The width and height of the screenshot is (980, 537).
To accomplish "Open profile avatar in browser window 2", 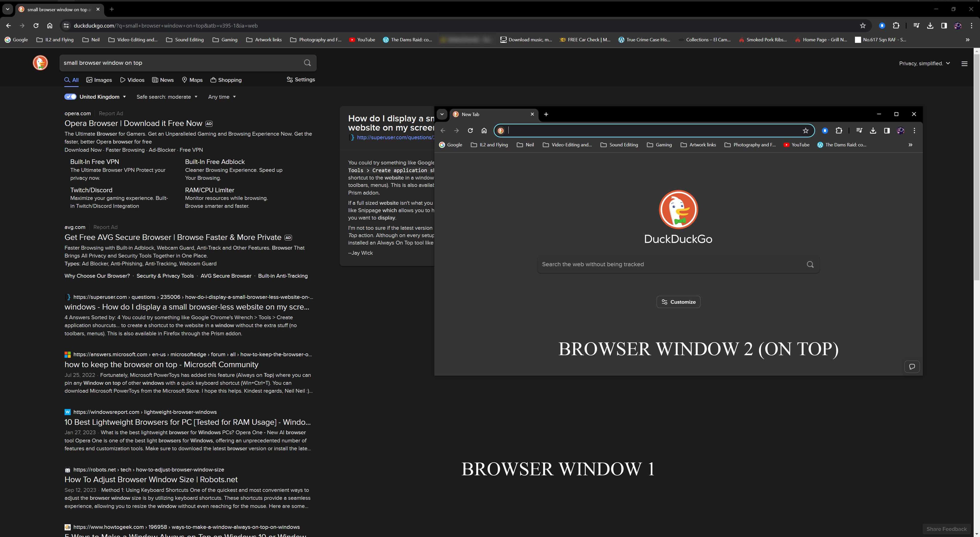I will tap(900, 130).
